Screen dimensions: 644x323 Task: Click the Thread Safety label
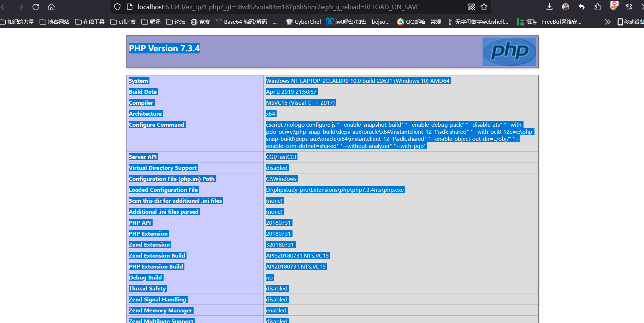coord(147,289)
